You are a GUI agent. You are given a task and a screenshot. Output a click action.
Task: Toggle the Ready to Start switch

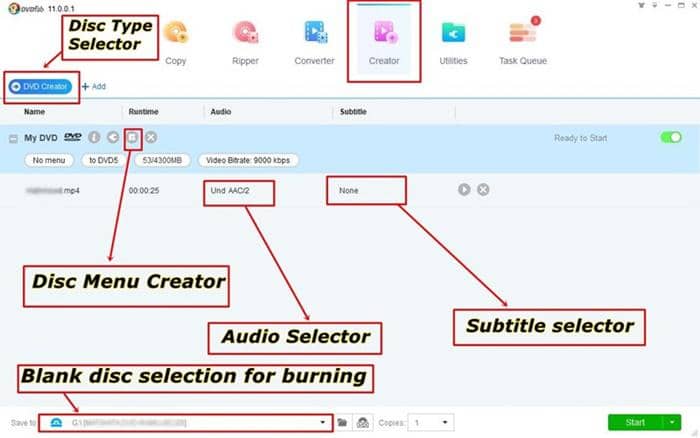tap(671, 138)
